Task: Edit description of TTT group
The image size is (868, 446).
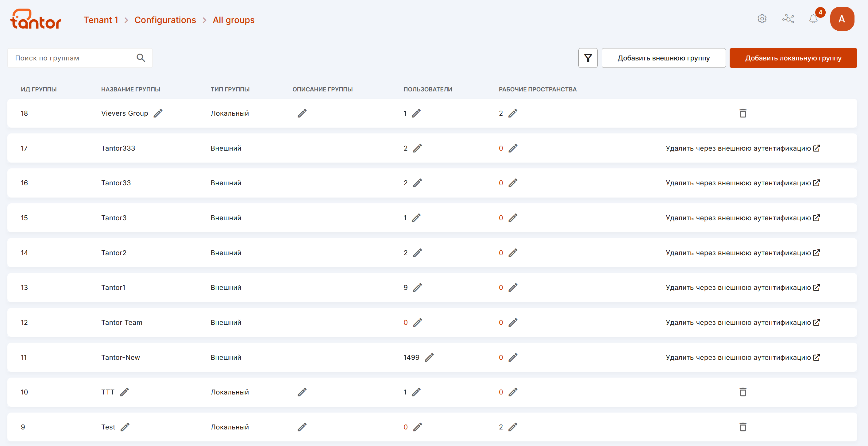Action: (302, 392)
